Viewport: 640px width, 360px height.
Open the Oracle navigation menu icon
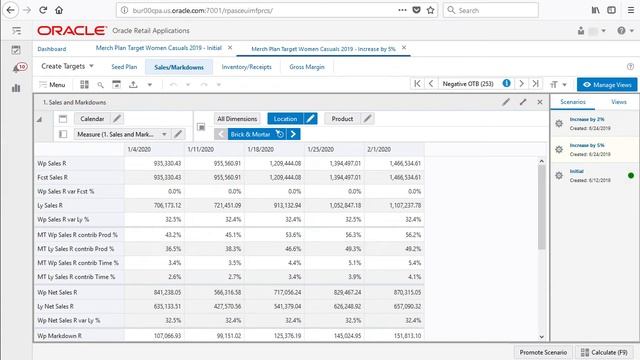pyautogui.click(x=16, y=31)
